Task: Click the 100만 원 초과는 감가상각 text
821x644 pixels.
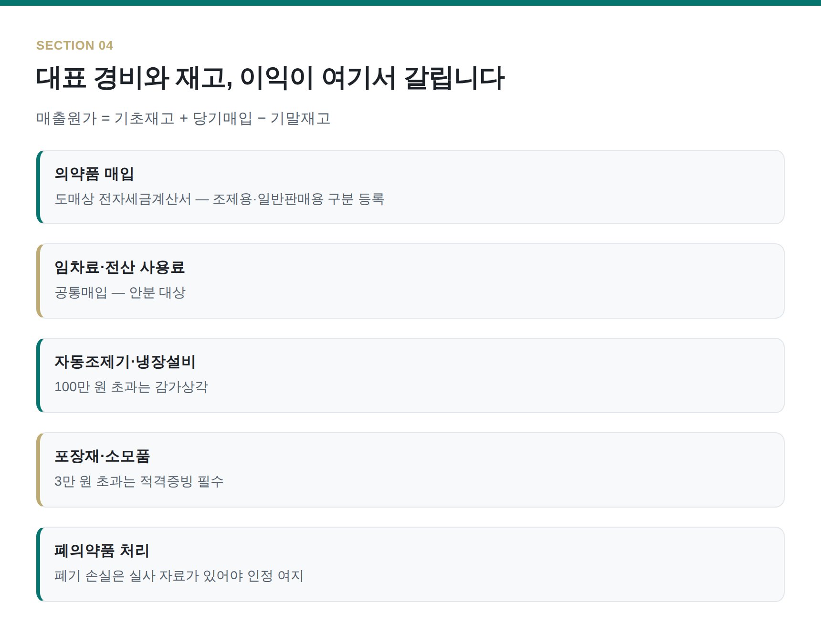Action: (131, 387)
